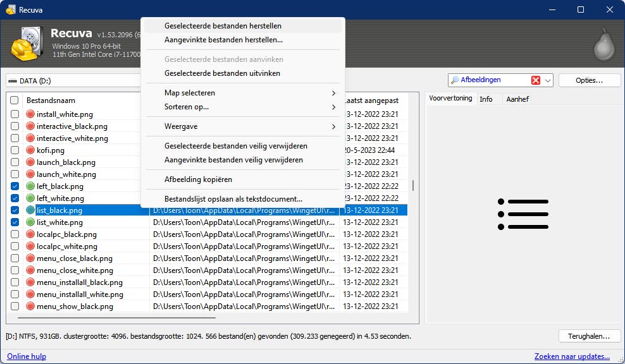Viewport: 625px width, 364px height.
Task: Open the Opties... button
Action: (589, 80)
